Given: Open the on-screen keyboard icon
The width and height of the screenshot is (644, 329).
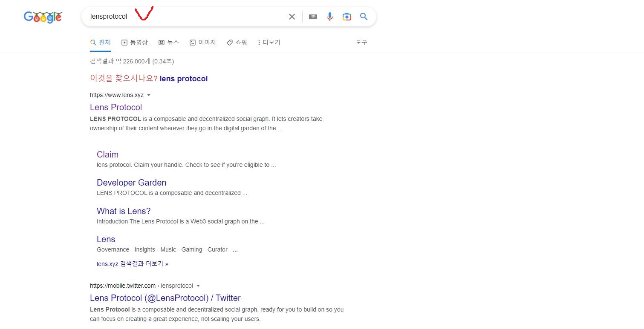Looking at the screenshot, I should coord(313,17).
